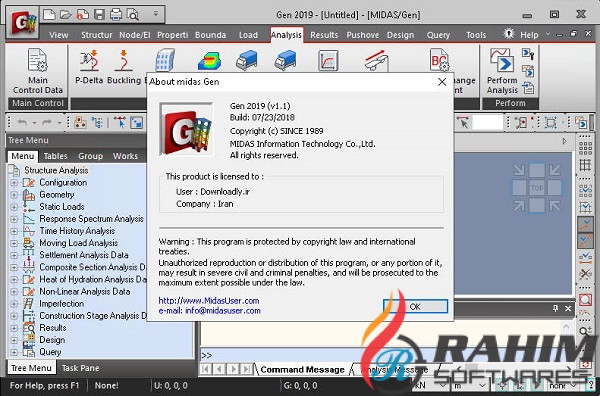Click the zoom magnifier icon in right toolbar

tap(585, 300)
